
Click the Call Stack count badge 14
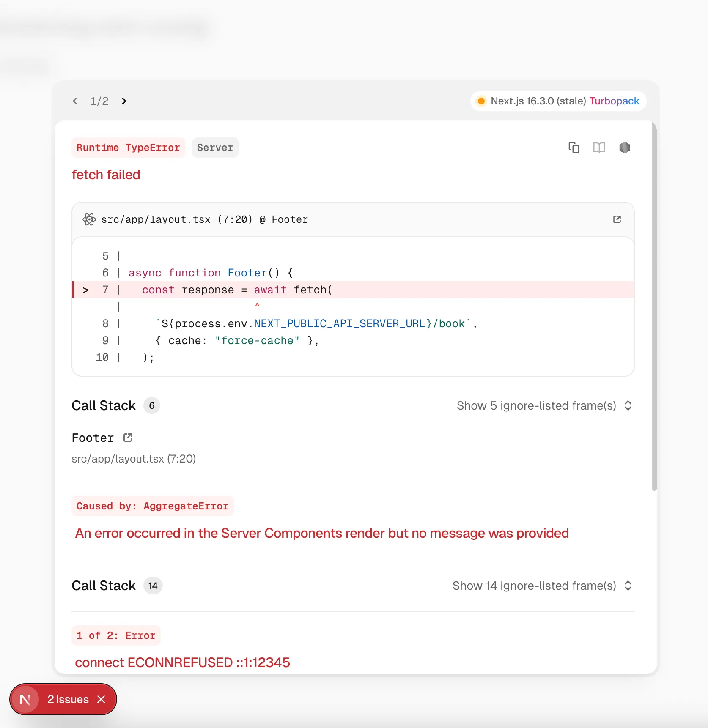click(153, 586)
